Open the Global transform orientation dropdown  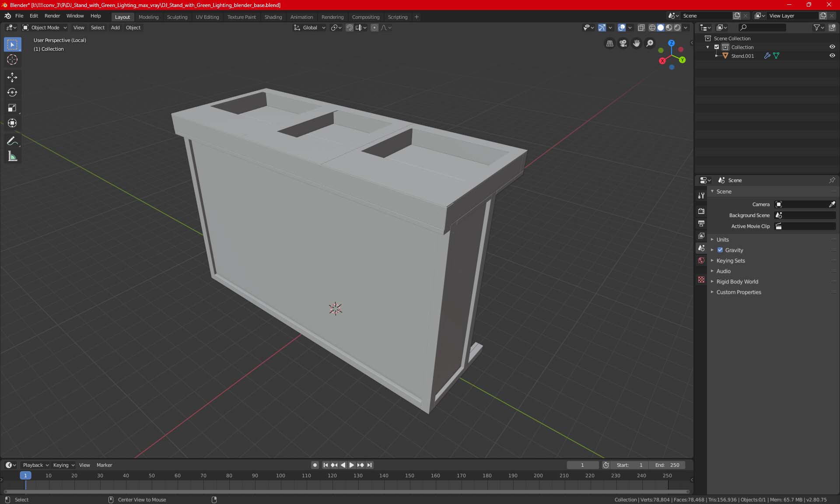click(x=309, y=28)
